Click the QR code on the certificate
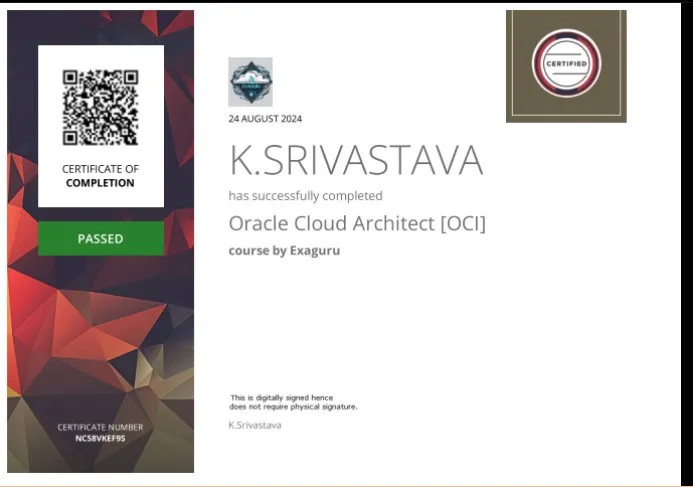The image size is (693, 487). tap(100, 107)
